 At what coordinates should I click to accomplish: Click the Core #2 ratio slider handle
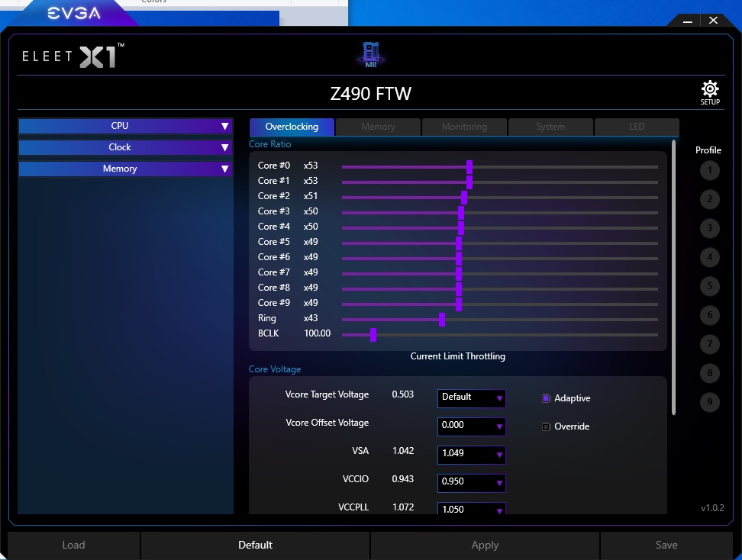464,198
